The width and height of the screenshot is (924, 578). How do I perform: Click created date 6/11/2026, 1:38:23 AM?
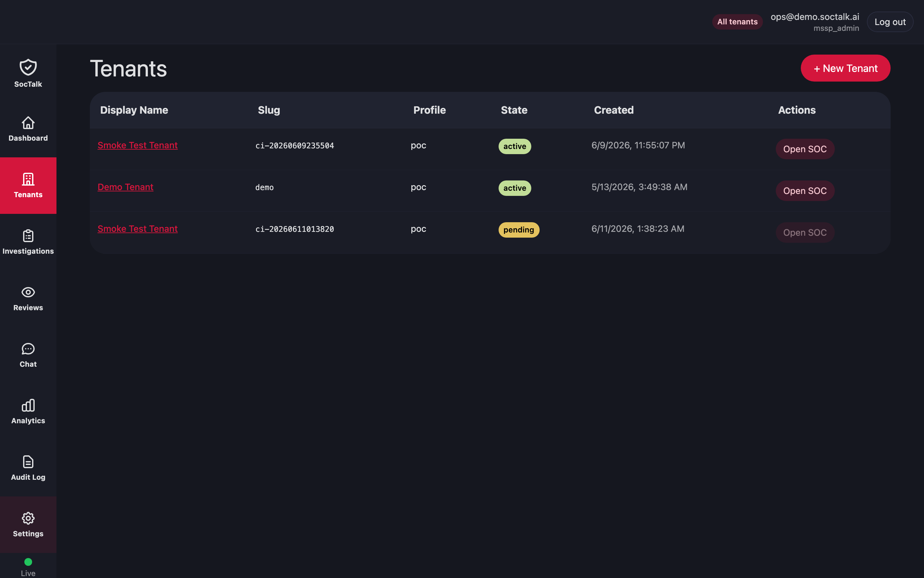click(637, 229)
